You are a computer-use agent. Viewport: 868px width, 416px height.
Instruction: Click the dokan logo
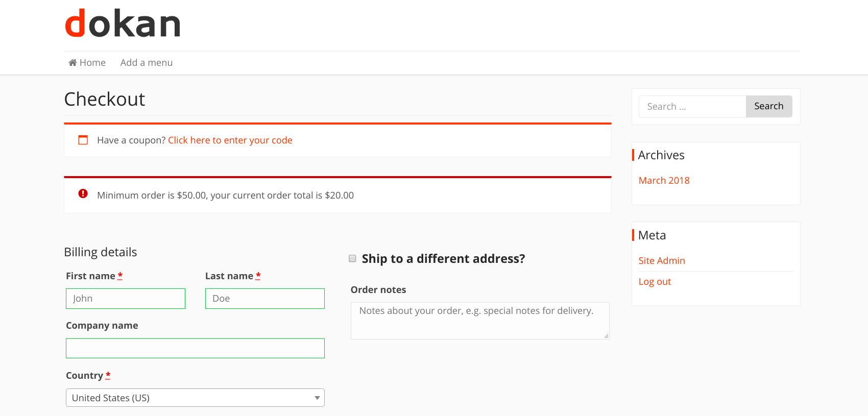coord(123,23)
